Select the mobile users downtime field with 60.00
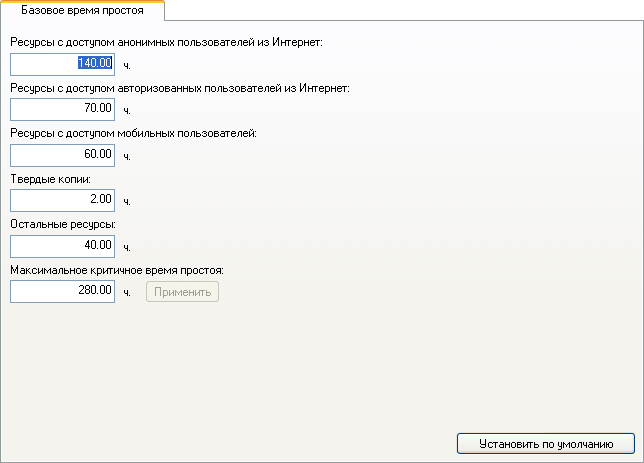Screen dimensions: 644x463 (x=62, y=155)
